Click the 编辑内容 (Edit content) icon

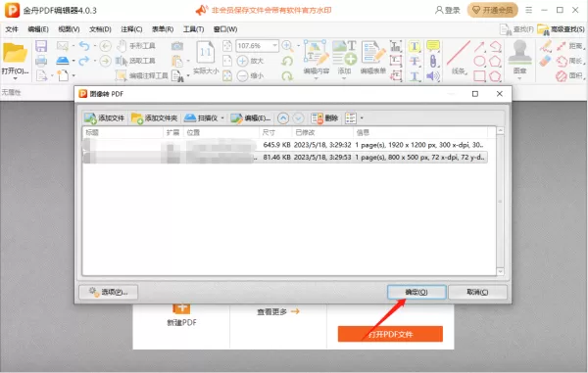[317, 53]
